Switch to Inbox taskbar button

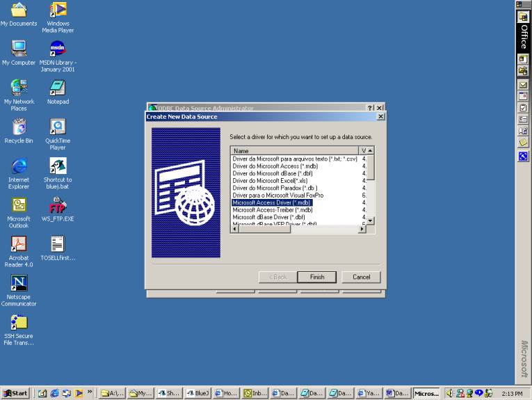(255, 393)
